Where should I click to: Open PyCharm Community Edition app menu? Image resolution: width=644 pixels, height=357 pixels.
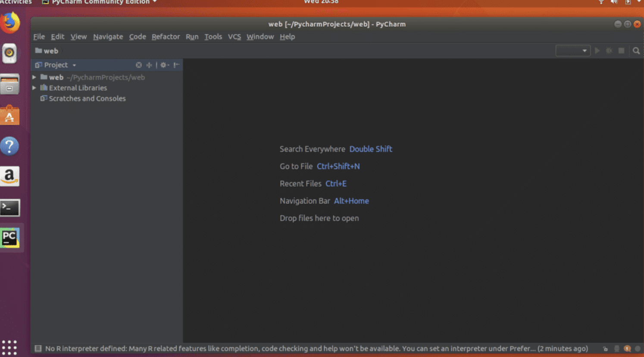[100, 2]
